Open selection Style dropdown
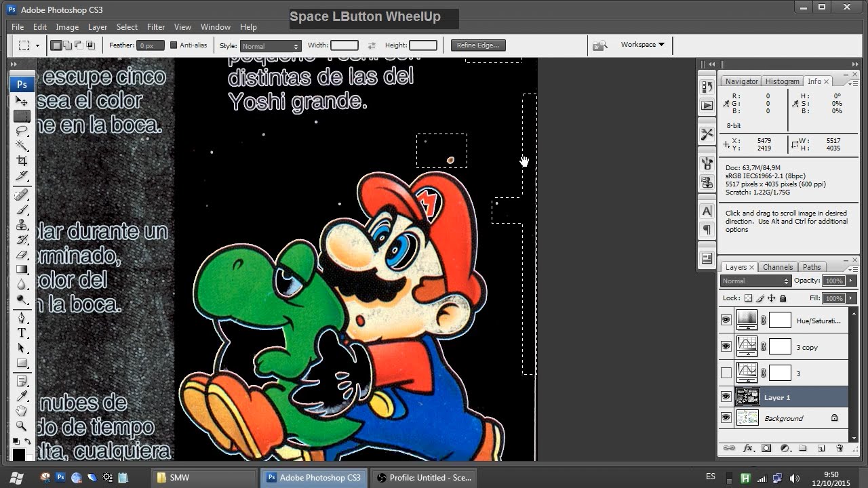Viewport: 868px width, 488px height. (x=270, y=46)
